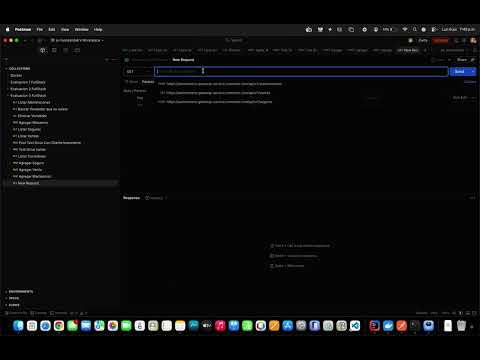The image size is (480, 360).
Task: Pick the URL suggestion ending in Ventas
Action: [x=215, y=93]
